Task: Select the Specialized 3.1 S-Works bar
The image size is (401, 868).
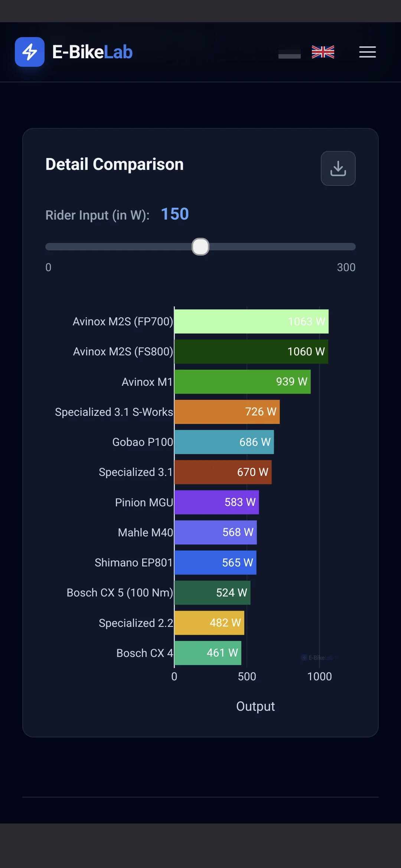Action: pyautogui.click(x=227, y=412)
